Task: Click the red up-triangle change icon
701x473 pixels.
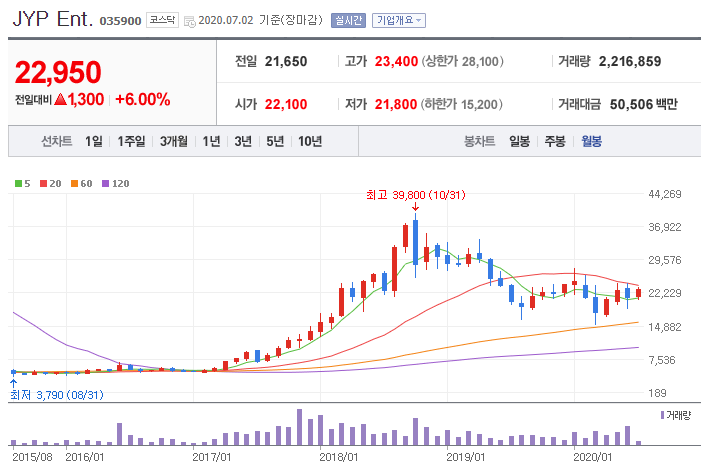Action: pos(60,99)
